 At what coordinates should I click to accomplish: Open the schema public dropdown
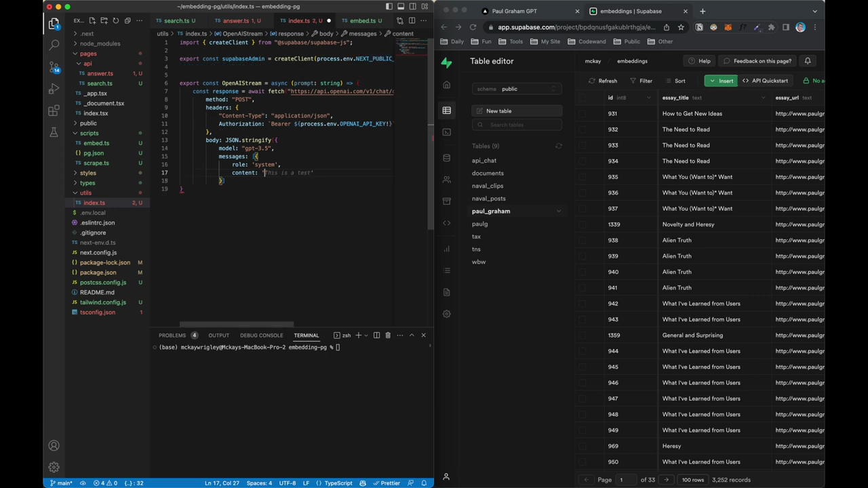pos(517,89)
